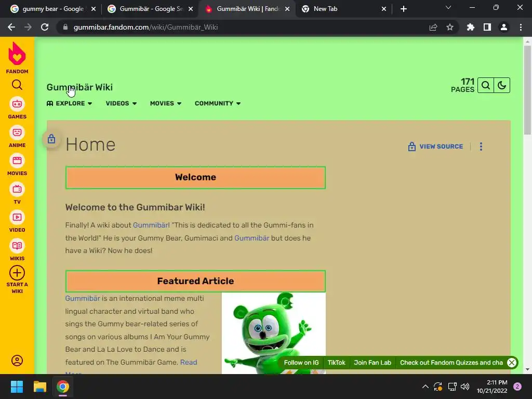Open Fandom sidebar search icon

(17, 85)
